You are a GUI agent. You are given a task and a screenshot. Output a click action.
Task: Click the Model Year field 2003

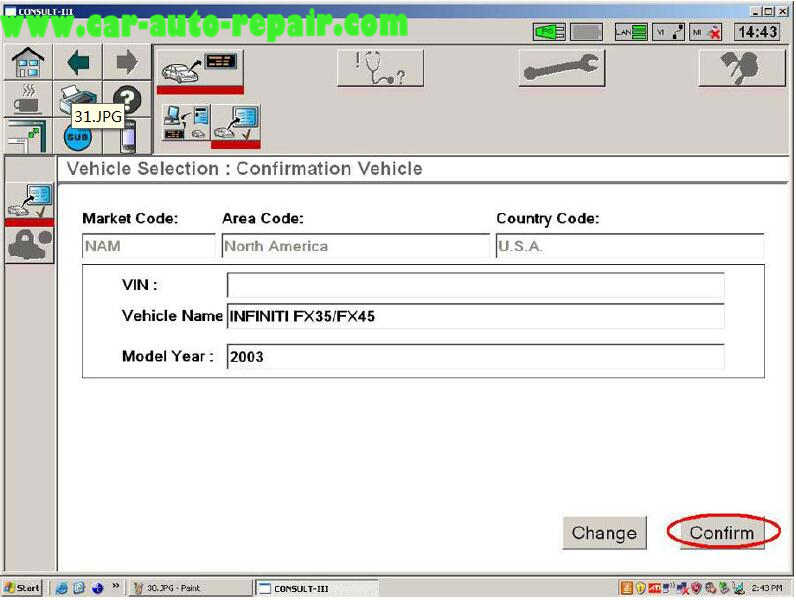pos(476,357)
